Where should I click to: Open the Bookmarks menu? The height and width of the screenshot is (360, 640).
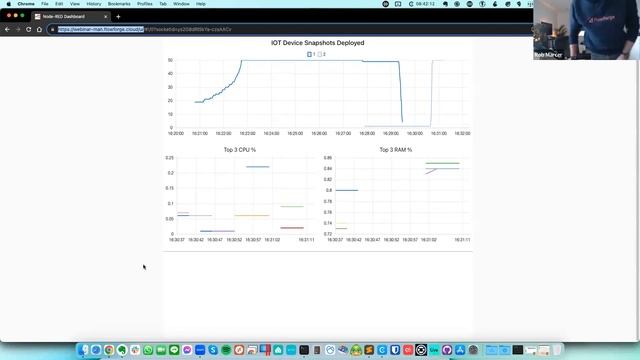click(x=119, y=4)
